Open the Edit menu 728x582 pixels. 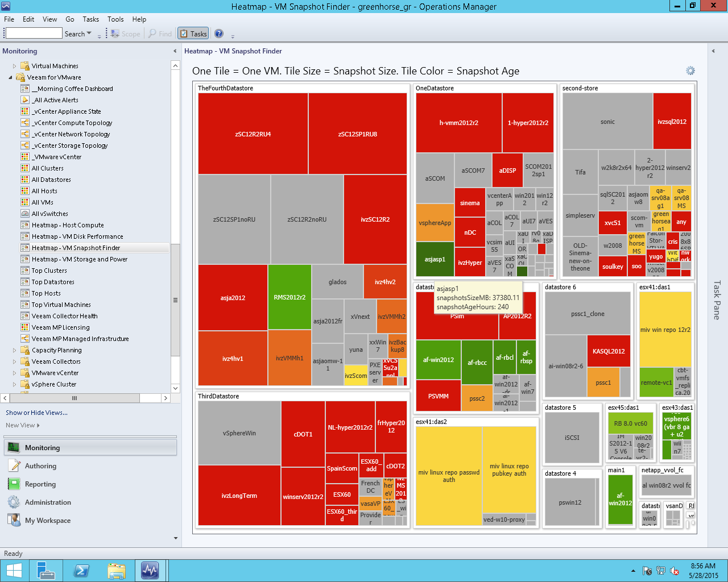tap(28, 19)
